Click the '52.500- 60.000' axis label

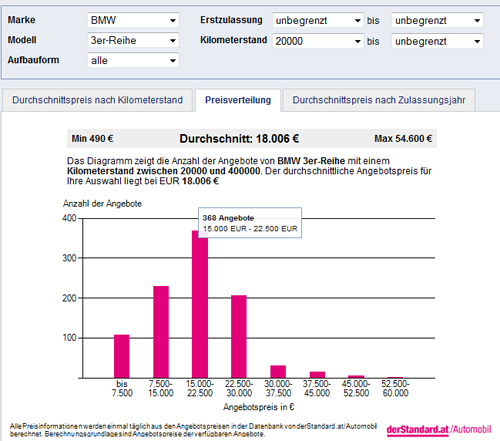(395, 388)
